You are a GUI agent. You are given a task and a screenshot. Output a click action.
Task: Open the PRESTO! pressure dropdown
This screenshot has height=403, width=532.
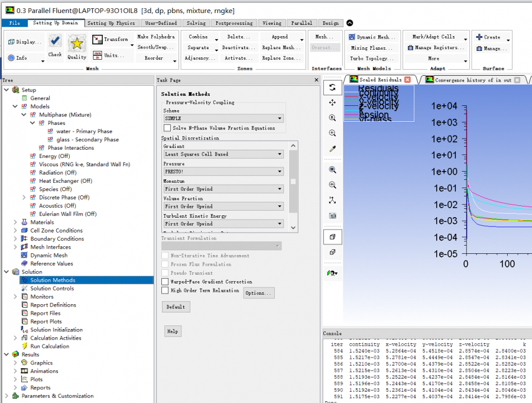coord(222,172)
